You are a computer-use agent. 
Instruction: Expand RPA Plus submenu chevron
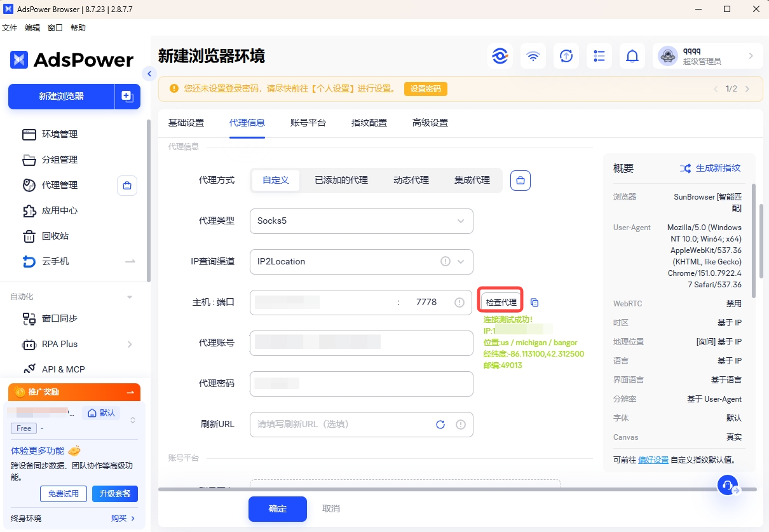pos(130,344)
